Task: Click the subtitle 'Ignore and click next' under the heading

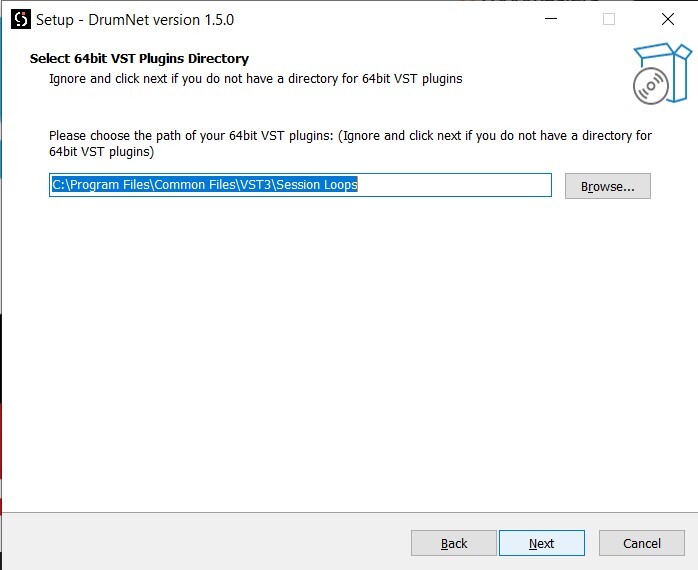Action: pyautogui.click(x=256, y=79)
